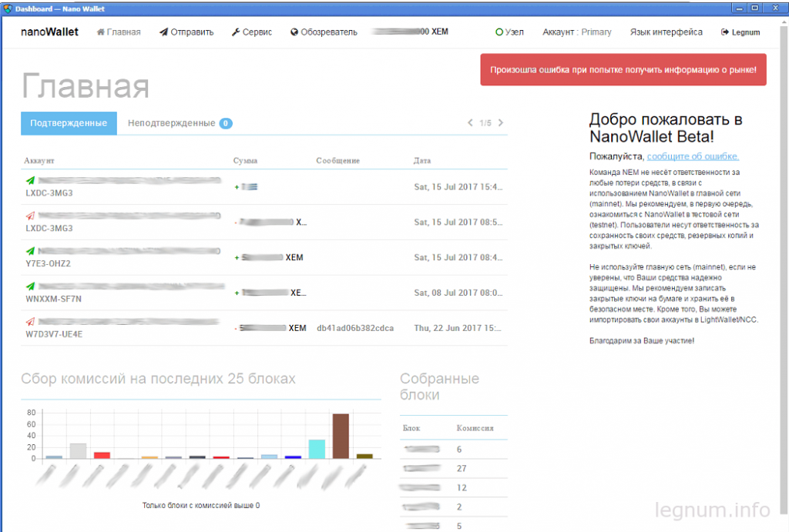
Task: Click the light gray bar in fee chart
Action: click(x=78, y=451)
